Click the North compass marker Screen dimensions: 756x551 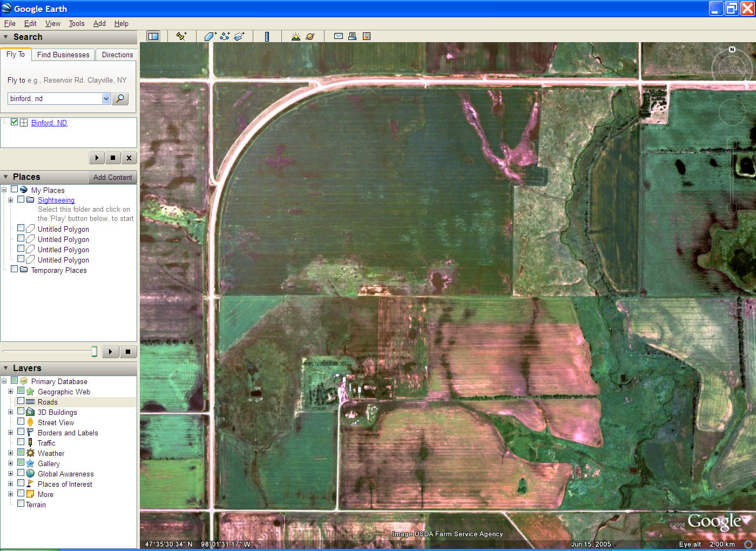tap(732, 49)
